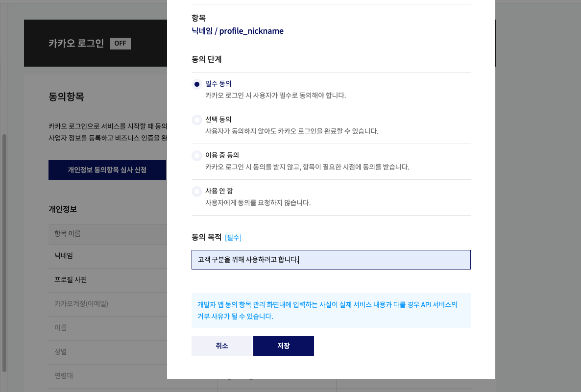Select the 필수 동의 radio option
Viewport: 581px width, 392px height.
(x=197, y=84)
